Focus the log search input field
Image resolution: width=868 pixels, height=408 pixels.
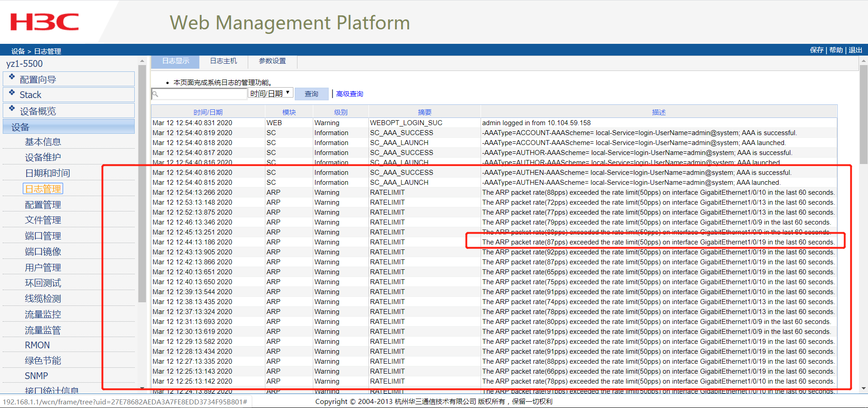(203, 94)
